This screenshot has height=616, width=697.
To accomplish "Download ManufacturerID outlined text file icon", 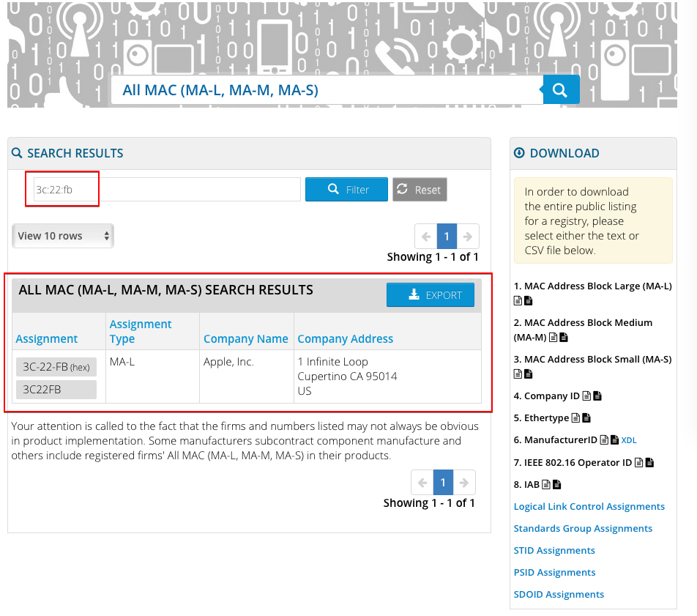I will point(604,440).
